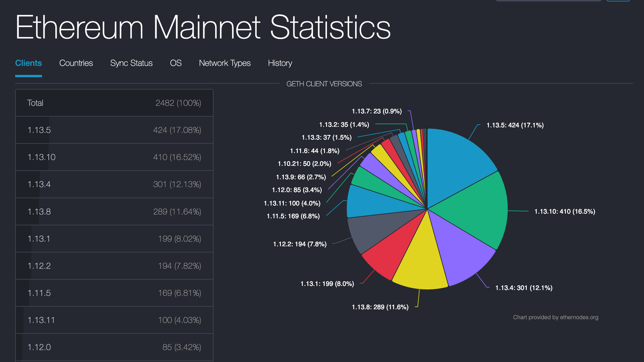Click the 1.13.7 chart label
Viewport: 644px width, 362px height.
pyautogui.click(x=377, y=111)
